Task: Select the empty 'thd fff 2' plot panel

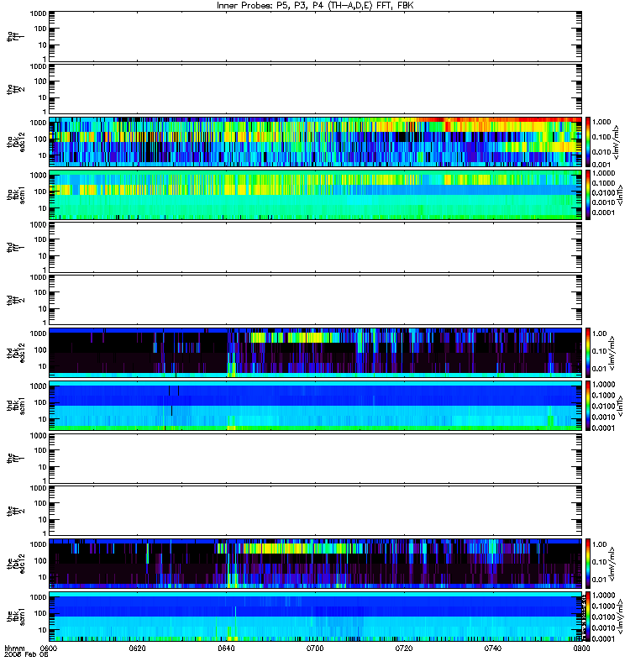Action: pos(316,300)
